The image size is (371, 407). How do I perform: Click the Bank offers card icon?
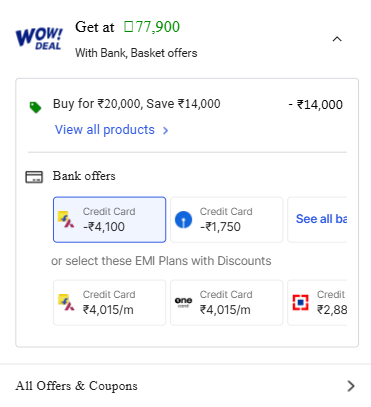coord(34,177)
